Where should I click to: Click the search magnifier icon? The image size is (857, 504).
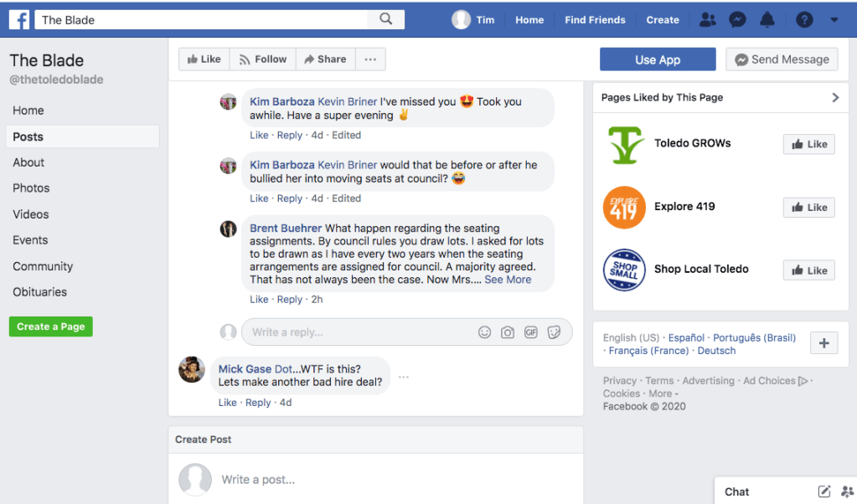385,19
